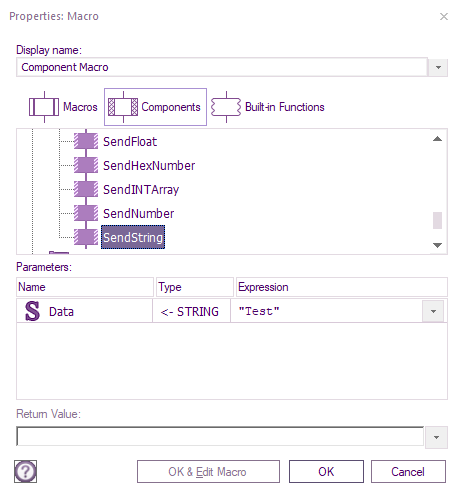Click the SendHexNumber macro icon
The height and width of the screenshot is (499, 460).
click(86, 165)
